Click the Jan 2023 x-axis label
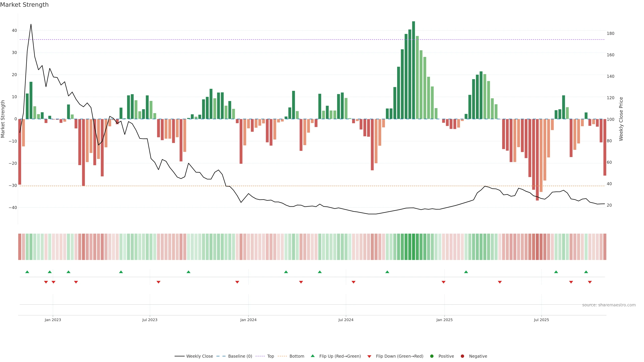 coord(53,320)
